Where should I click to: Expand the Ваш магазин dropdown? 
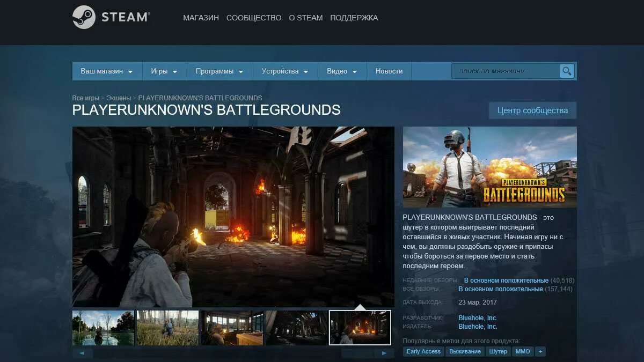(x=107, y=71)
